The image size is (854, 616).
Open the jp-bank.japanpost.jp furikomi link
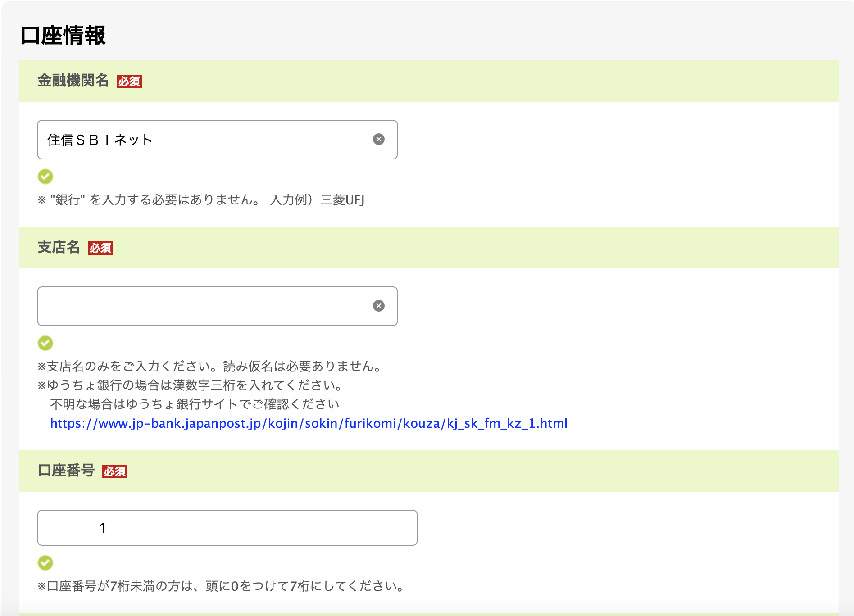click(309, 423)
